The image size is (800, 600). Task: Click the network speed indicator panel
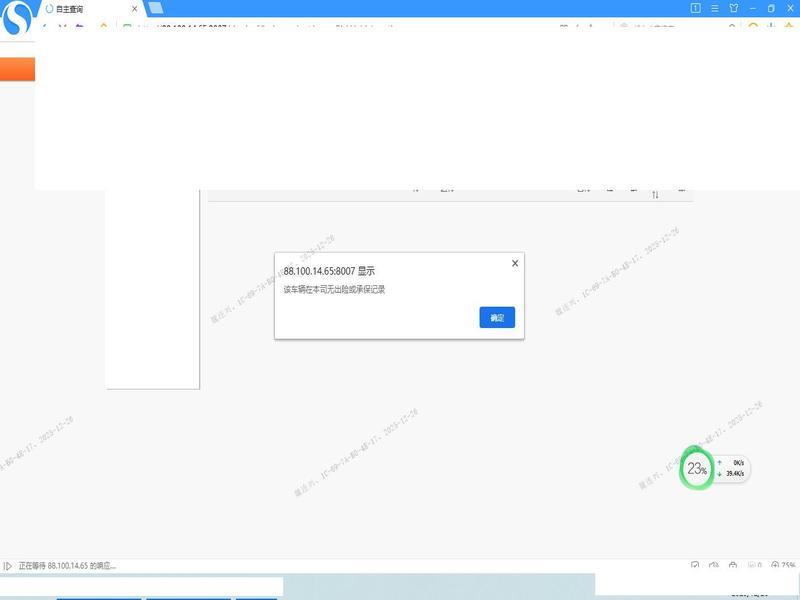pyautogui.click(x=731, y=468)
